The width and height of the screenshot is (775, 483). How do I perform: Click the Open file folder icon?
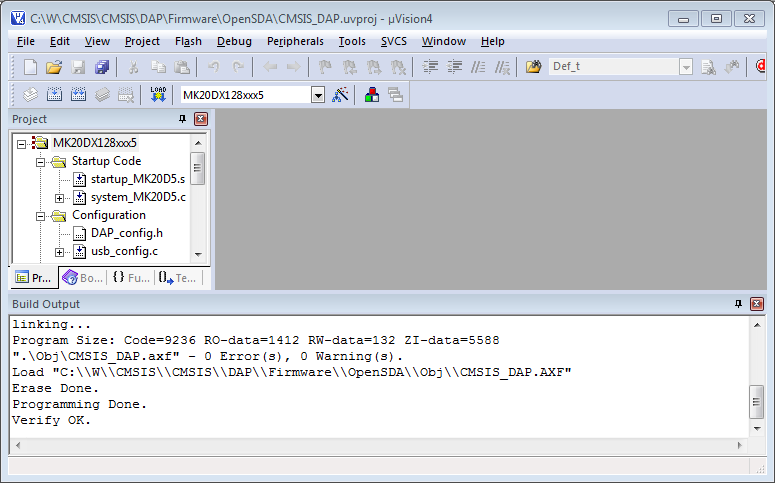point(54,67)
